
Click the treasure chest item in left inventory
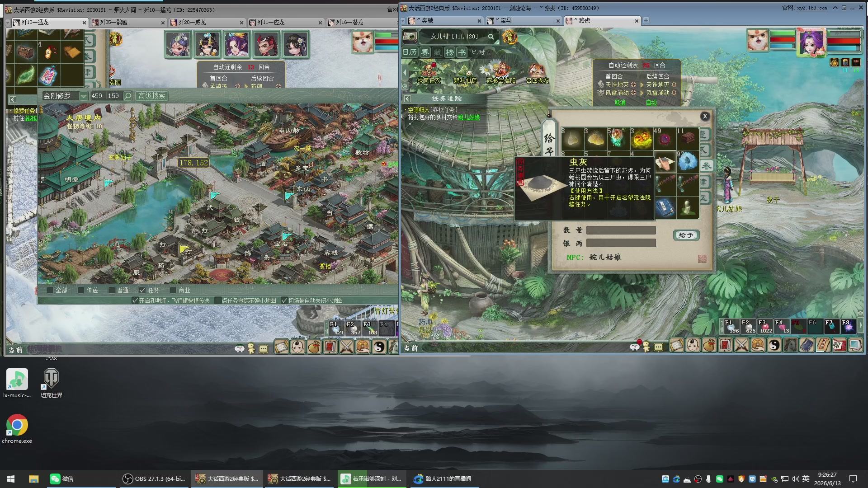click(26, 52)
